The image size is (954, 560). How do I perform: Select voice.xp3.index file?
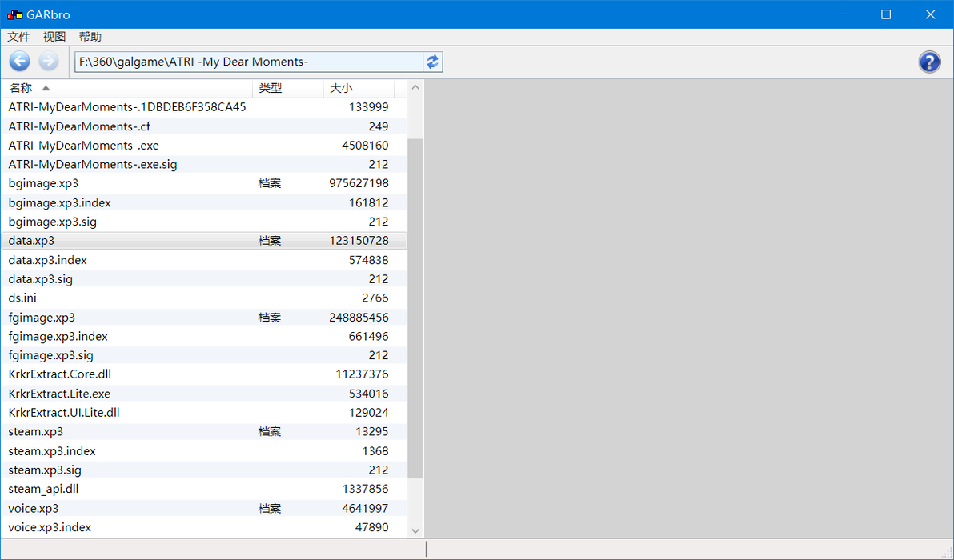click(x=204, y=527)
